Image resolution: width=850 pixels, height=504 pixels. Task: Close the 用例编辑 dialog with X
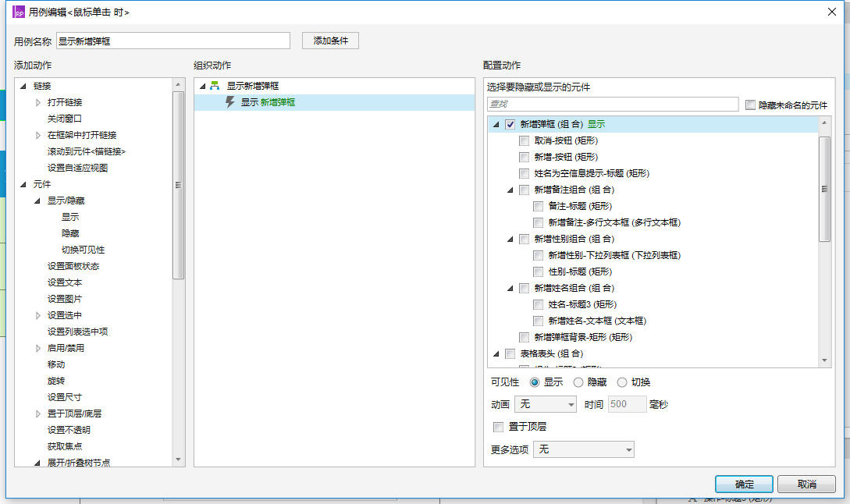tap(831, 12)
